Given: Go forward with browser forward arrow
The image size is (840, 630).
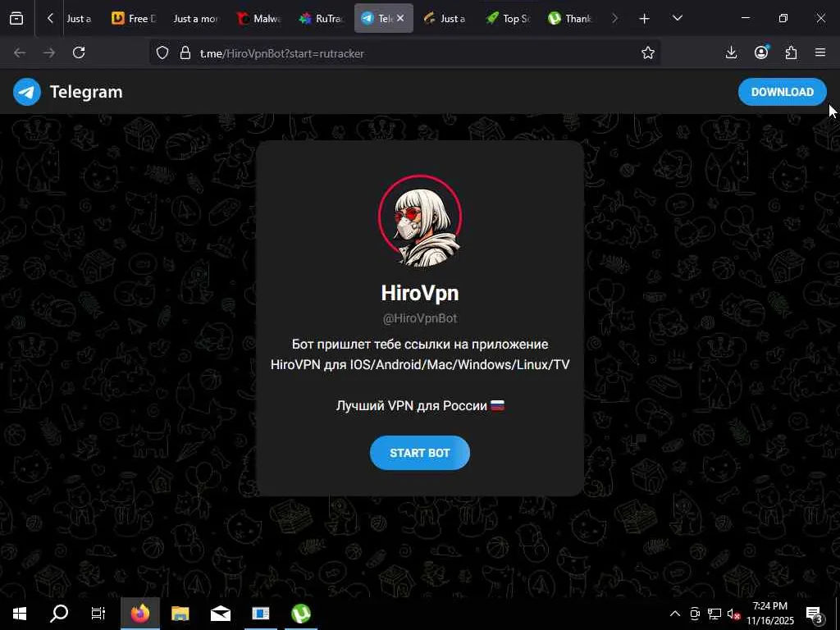Looking at the screenshot, I should (x=48, y=52).
